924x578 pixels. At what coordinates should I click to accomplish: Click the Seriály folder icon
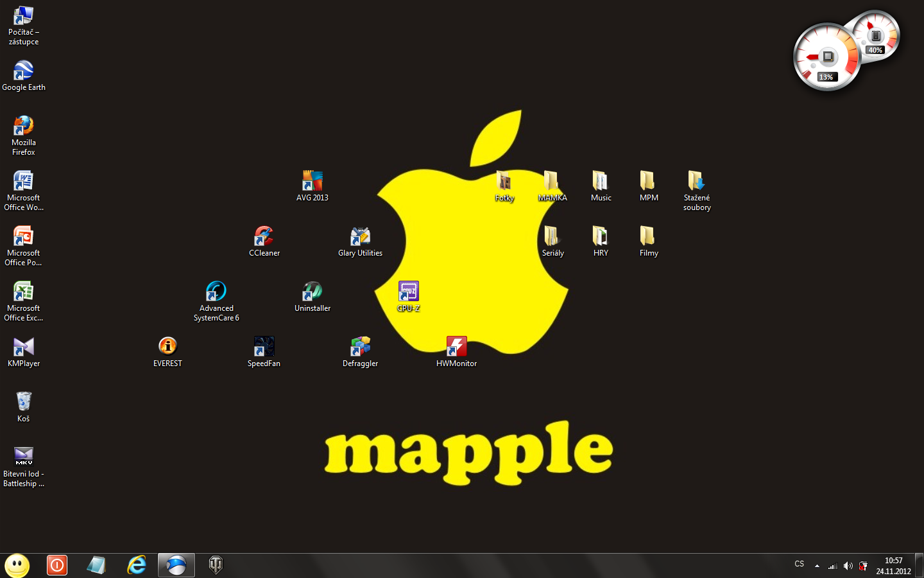[x=552, y=241]
